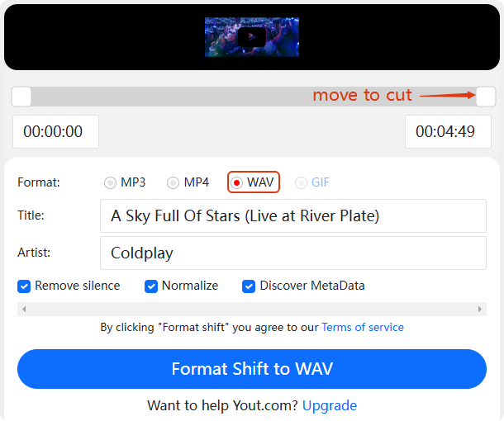Viewport: 504px width, 421px height.
Task: Toggle the Normalize checkbox
Action: coord(151,286)
